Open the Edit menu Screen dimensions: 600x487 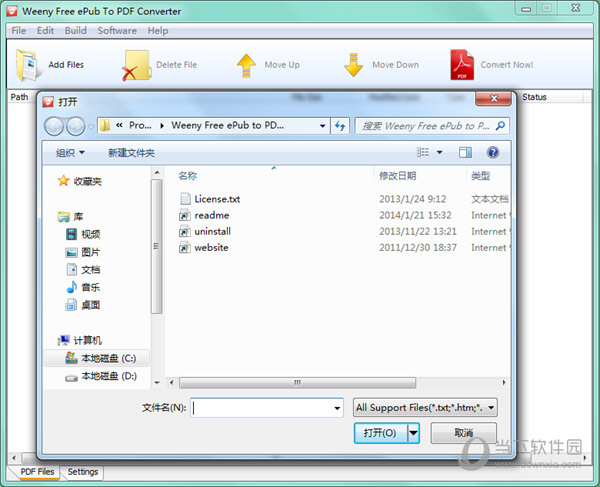[x=45, y=31]
